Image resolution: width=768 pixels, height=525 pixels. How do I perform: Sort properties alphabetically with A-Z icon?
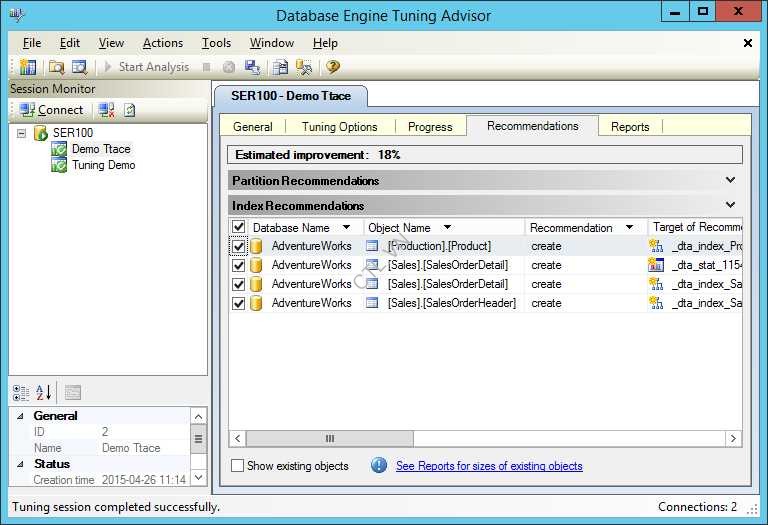click(44, 392)
